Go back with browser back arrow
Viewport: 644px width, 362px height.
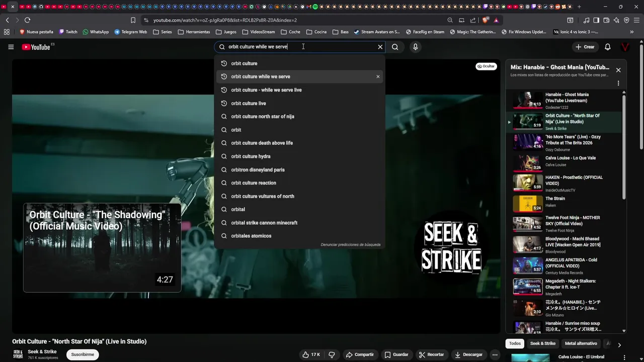(8, 20)
